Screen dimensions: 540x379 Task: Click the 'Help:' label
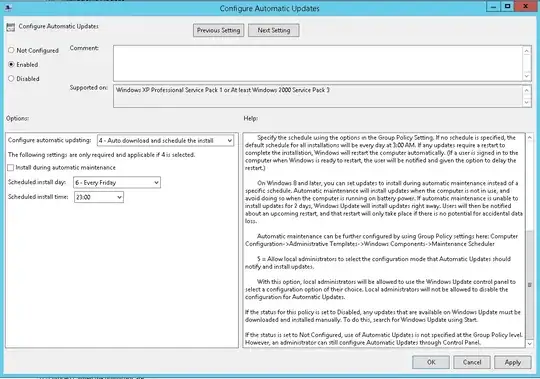pos(251,118)
